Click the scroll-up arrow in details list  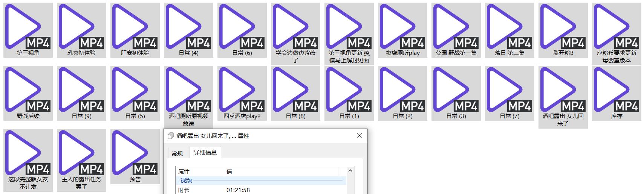pyautogui.click(x=350, y=171)
